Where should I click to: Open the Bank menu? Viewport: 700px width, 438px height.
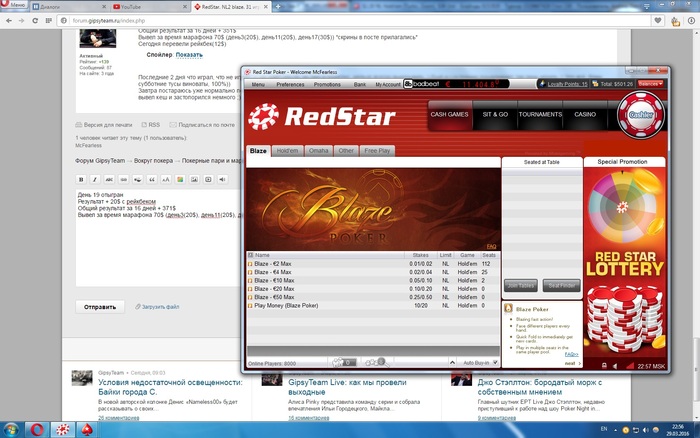360,84
